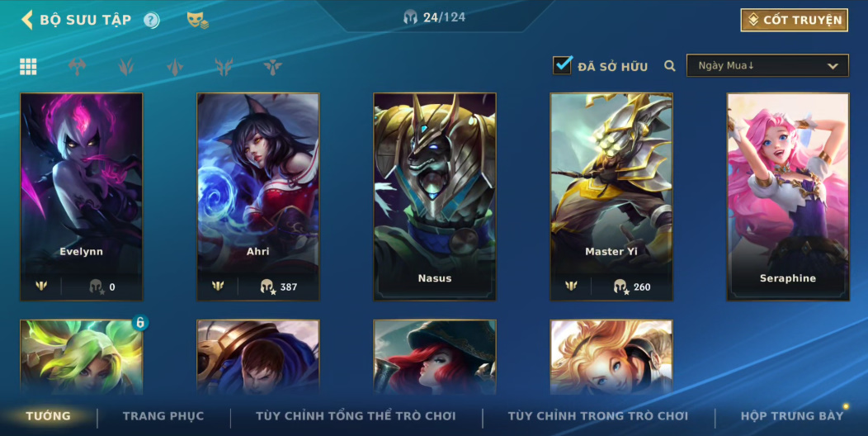The width and height of the screenshot is (868, 436).
Task: Go back using the Bộ Sưu Tập arrow
Action: [x=26, y=20]
